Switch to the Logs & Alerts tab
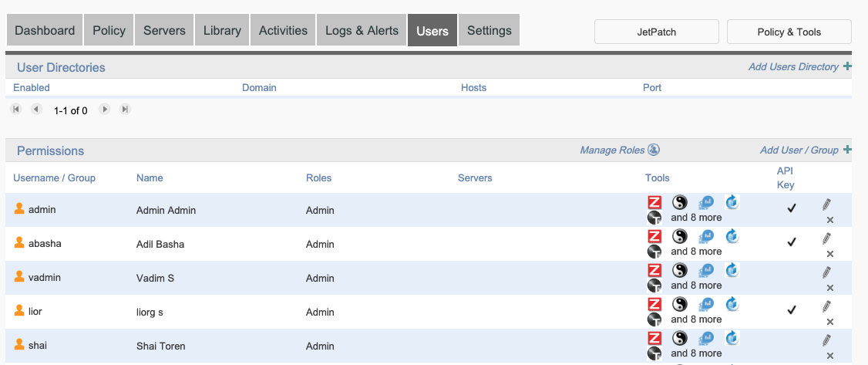868x365 pixels. (362, 31)
